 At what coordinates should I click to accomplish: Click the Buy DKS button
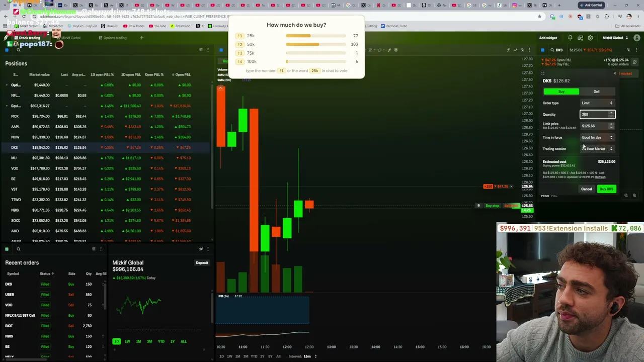[x=606, y=189]
